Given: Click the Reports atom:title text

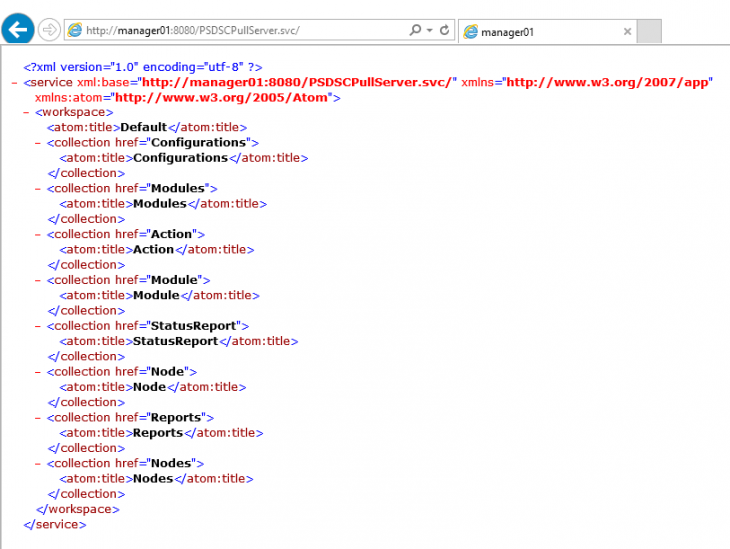Looking at the screenshot, I should [158, 433].
